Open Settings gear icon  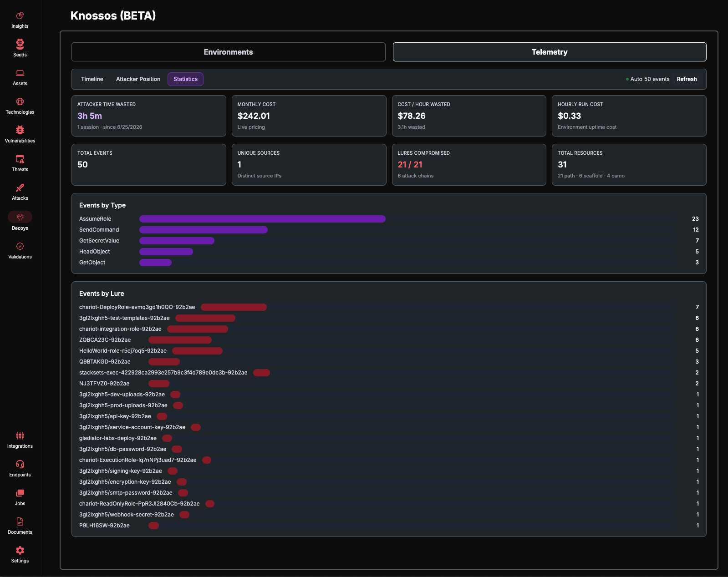[x=20, y=550]
